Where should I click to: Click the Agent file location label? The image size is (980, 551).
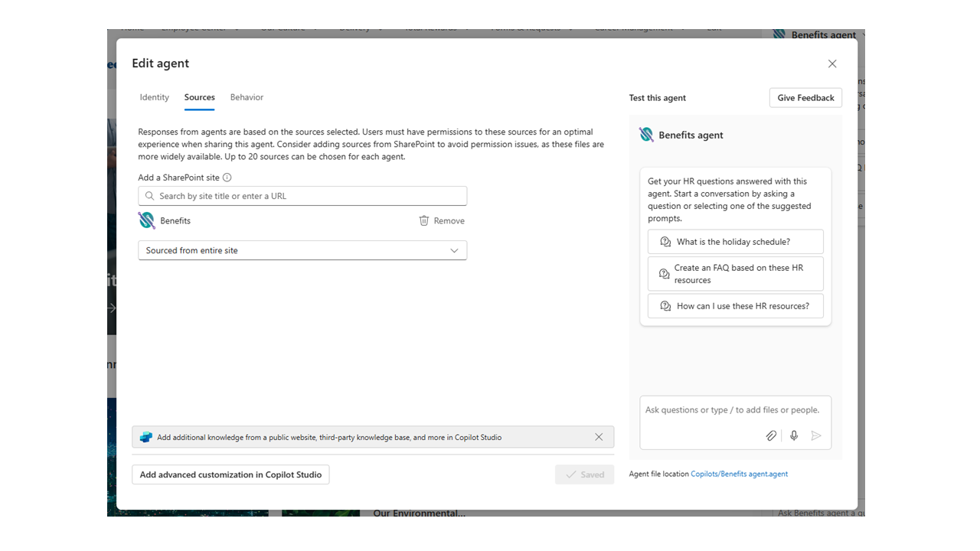659,474
